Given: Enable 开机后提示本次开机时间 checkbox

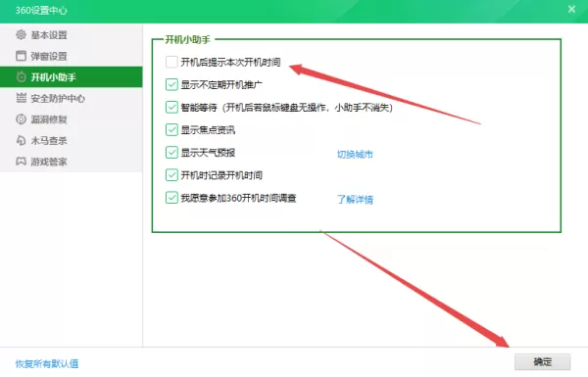Looking at the screenshot, I should coord(171,62).
